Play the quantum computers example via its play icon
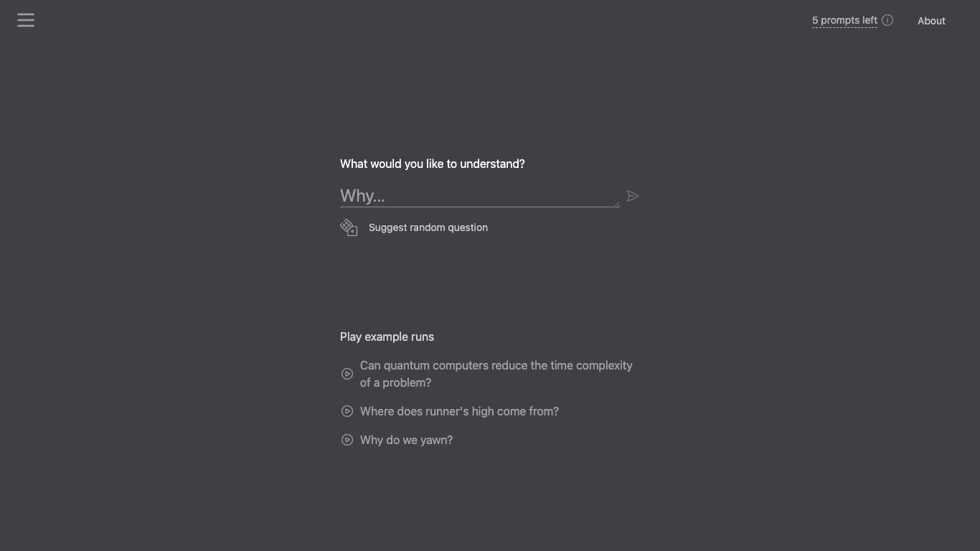The image size is (980, 551). pos(347,374)
